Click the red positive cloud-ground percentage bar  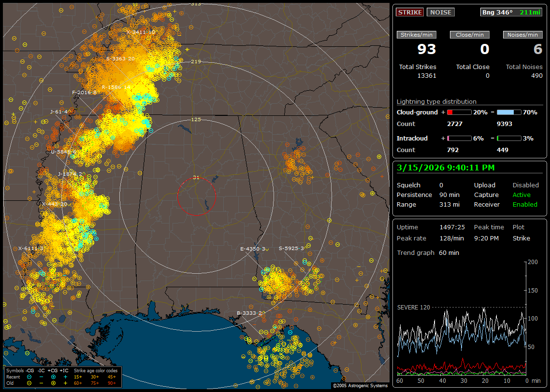pyautogui.click(x=459, y=112)
